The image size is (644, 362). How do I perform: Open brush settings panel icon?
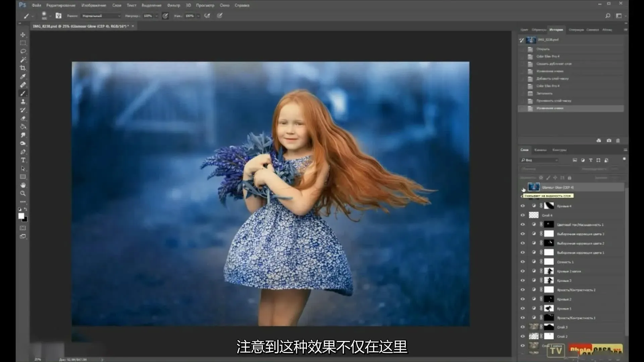(58, 16)
